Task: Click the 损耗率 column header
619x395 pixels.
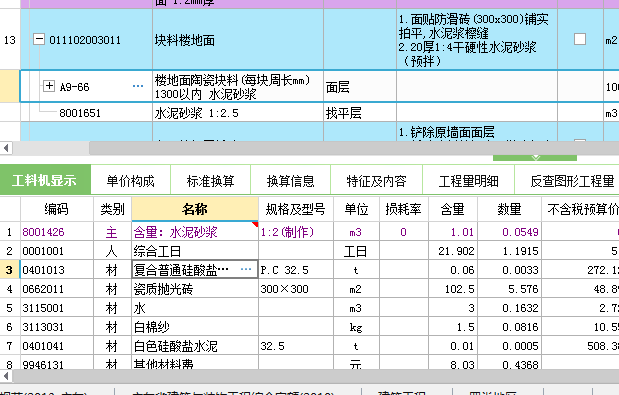Action: coord(404,209)
